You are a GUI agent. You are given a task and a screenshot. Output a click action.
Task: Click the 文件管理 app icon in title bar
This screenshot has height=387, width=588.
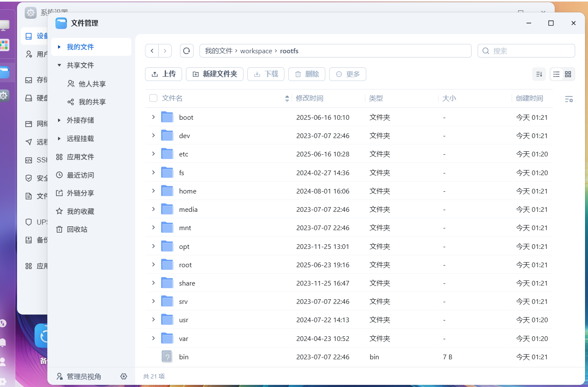(x=61, y=23)
